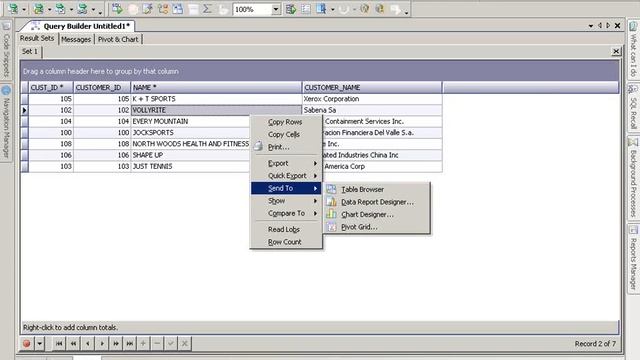Open the Reports Manager side panel
The width and height of the screenshot is (640, 360).
(633, 258)
